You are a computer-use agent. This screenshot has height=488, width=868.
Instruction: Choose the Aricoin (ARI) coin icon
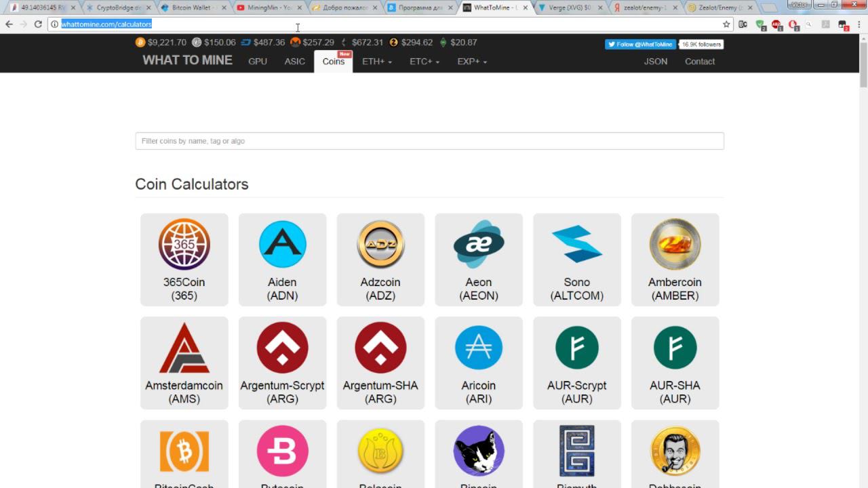tap(479, 348)
